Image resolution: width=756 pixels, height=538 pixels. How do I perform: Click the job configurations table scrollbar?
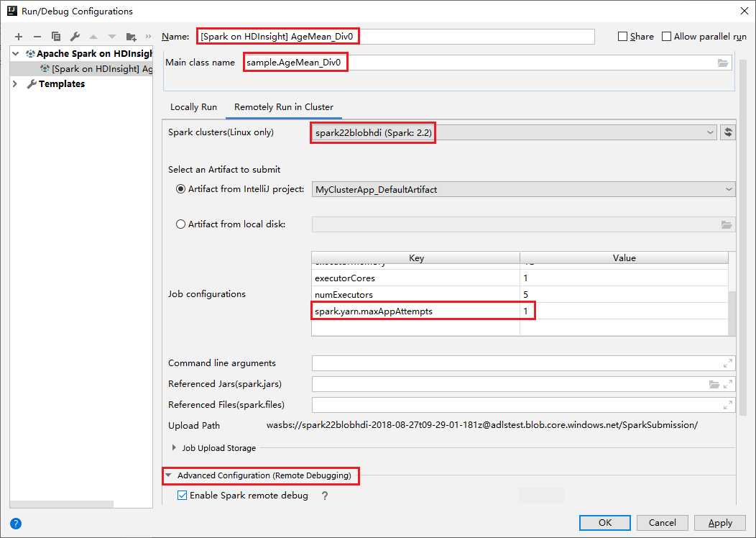tap(732, 314)
